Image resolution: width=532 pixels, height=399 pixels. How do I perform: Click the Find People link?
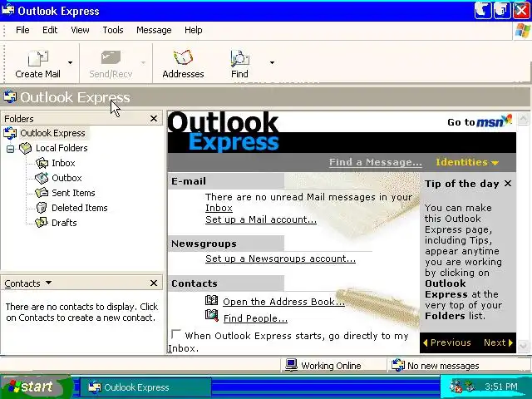(255, 318)
